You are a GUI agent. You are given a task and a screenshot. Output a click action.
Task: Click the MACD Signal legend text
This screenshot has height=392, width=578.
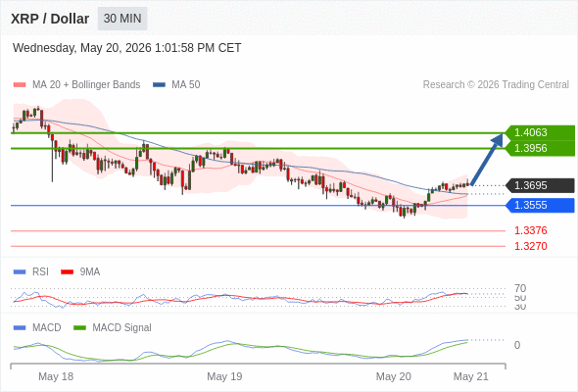(121, 328)
